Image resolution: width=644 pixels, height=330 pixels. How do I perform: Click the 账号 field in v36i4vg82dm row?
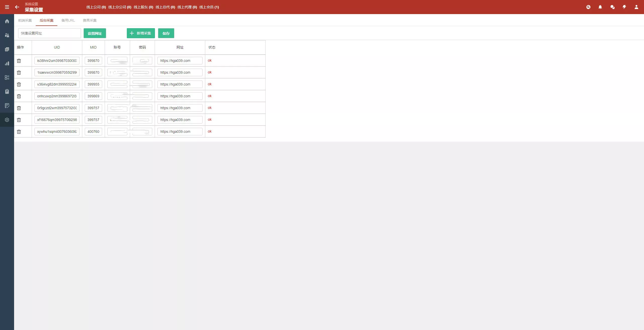[117, 84]
